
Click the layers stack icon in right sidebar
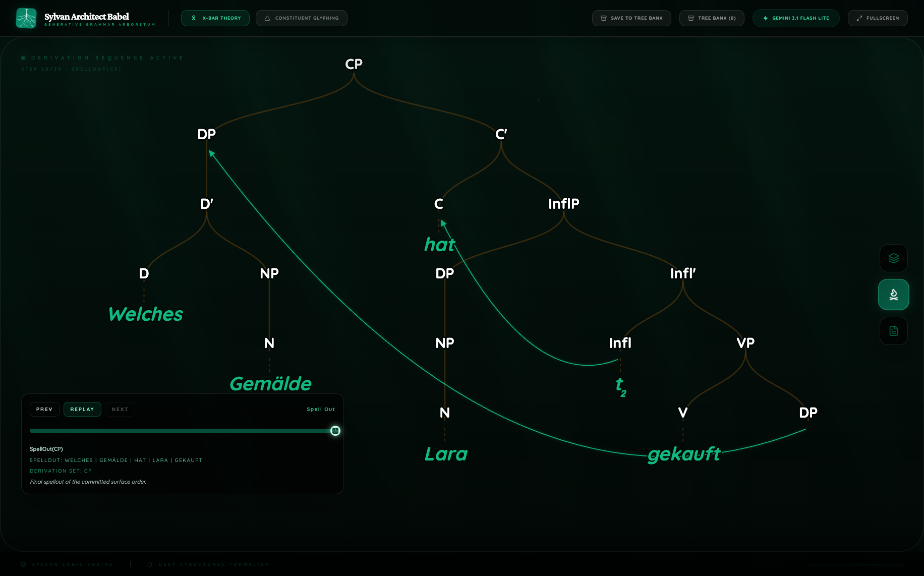coord(893,258)
